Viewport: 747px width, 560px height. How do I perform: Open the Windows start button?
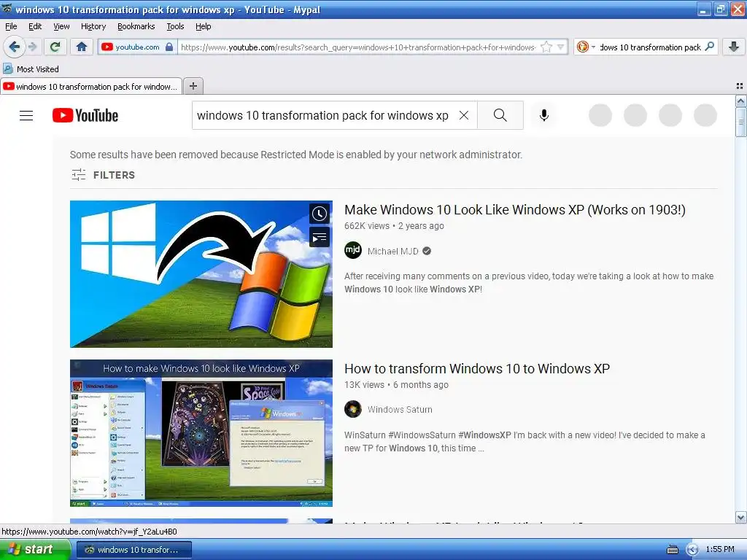(x=35, y=549)
